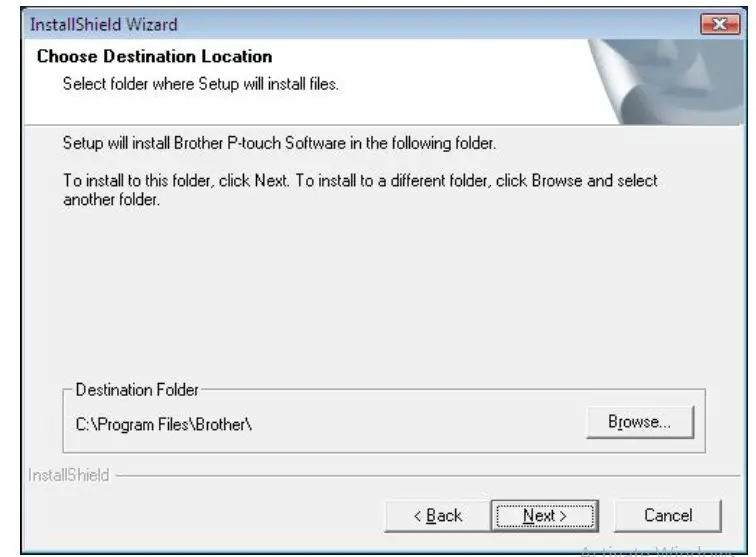Click the words 'another folder.' in the instructions
Image resolution: width=756 pixels, height=557 pixels.
[x=111, y=200]
